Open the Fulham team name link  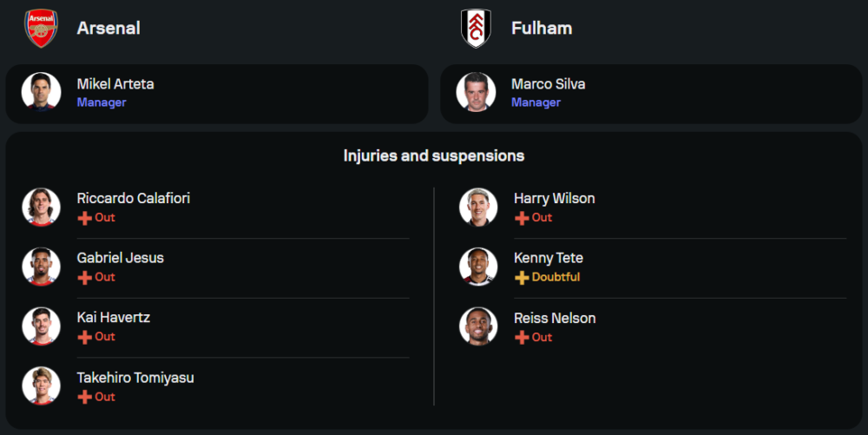tap(542, 28)
